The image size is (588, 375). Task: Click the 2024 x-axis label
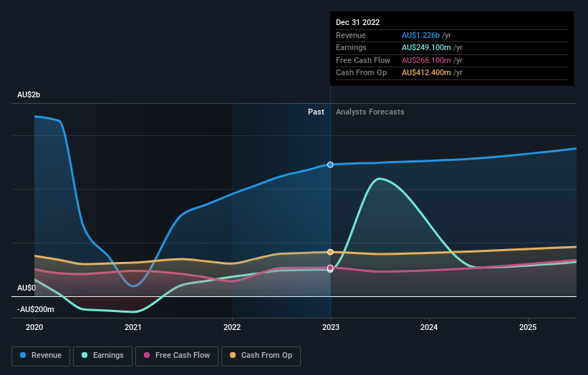429,327
